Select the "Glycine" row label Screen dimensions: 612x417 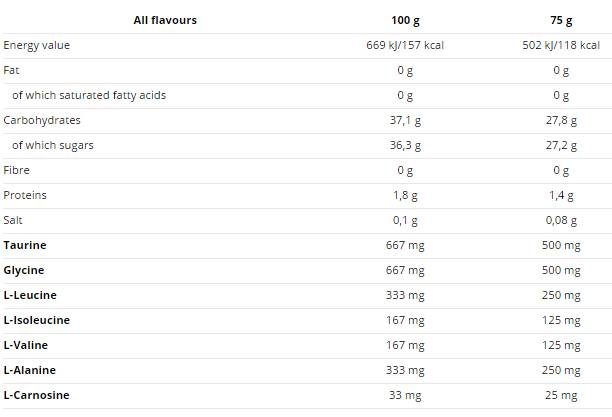24,270
